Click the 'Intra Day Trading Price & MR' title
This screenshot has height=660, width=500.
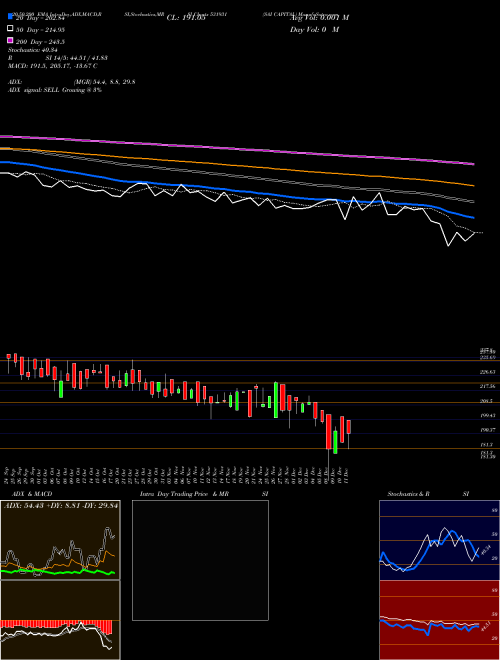point(184,494)
